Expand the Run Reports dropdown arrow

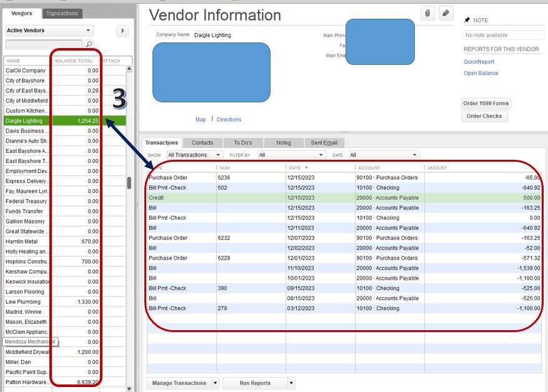(291, 383)
